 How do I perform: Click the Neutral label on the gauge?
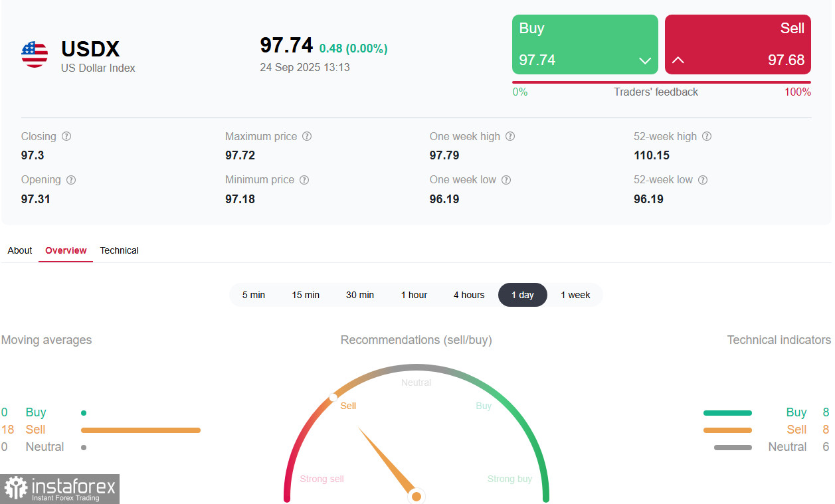[x=417, y=382]
